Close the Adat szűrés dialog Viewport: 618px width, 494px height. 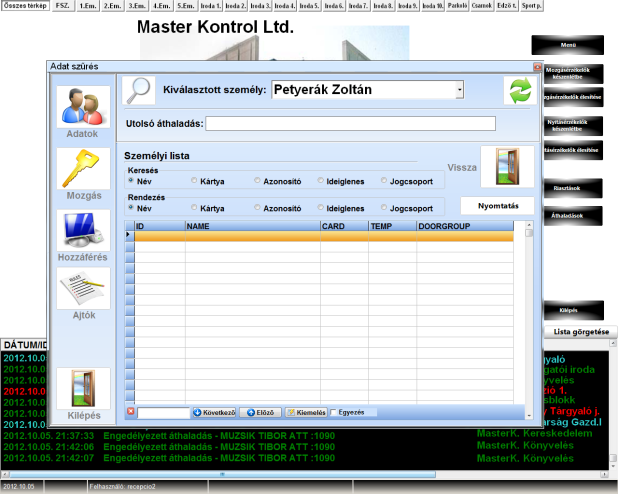[537, 67]
